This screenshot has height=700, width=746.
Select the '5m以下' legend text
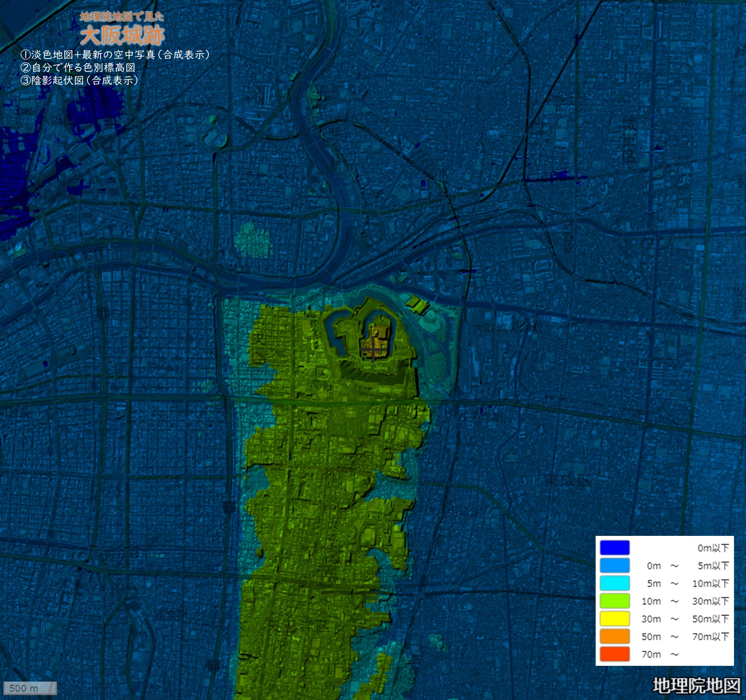tap(713, 566)
